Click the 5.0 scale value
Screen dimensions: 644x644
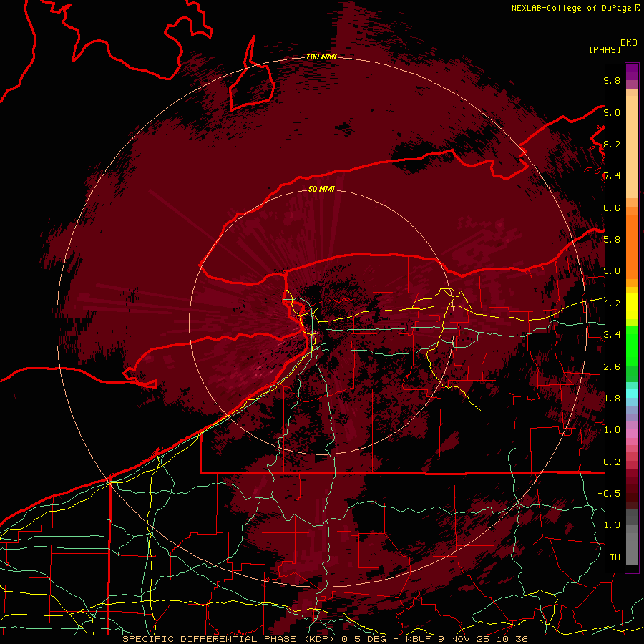click(612, 271)
